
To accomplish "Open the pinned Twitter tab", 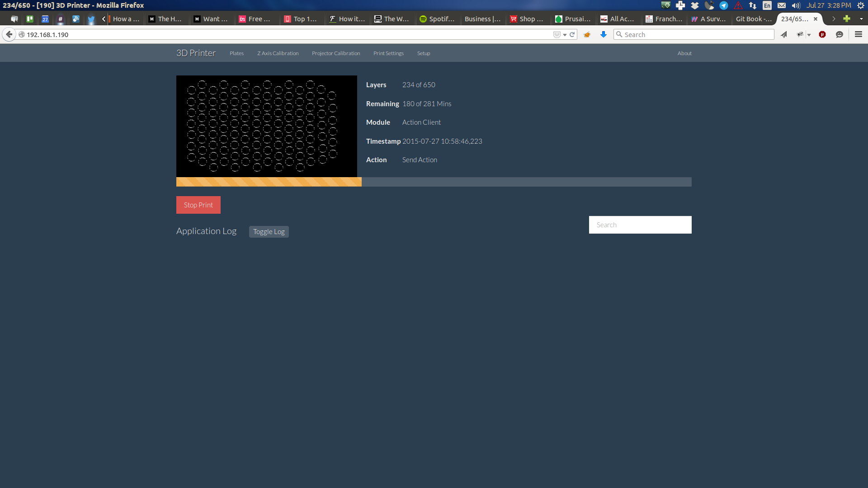I will point(91,19).
